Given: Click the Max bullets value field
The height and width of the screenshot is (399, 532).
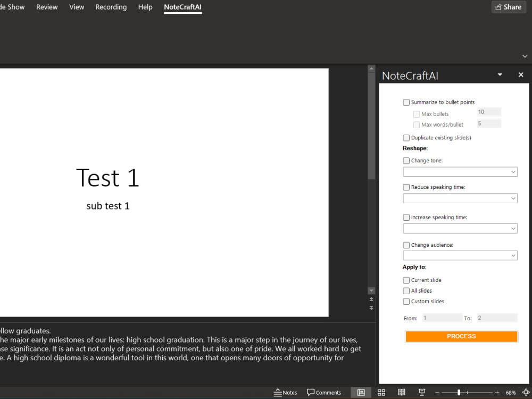Looking at the screenshot, I should tap(488, 112).
